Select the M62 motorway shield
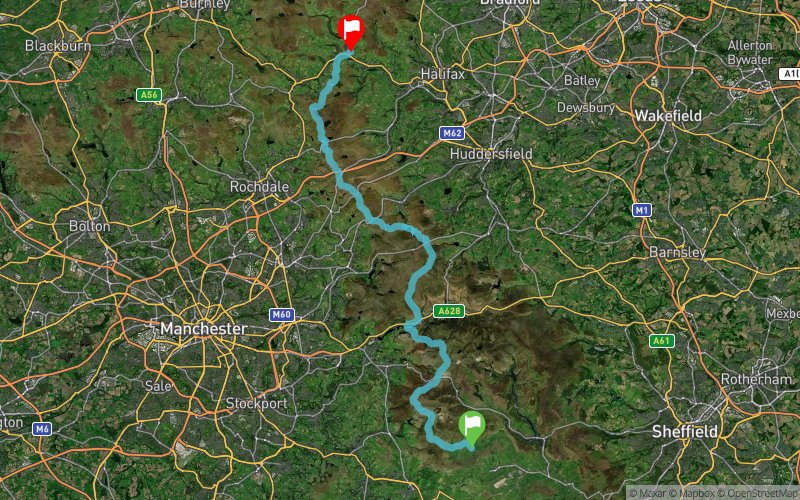This screenshot has height=500, width=800. click(452, 133)
